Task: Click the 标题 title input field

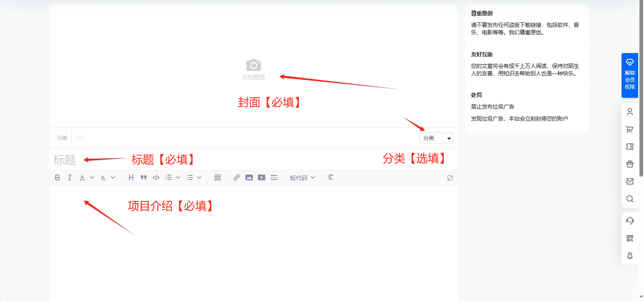Action: tap(253, 160)
